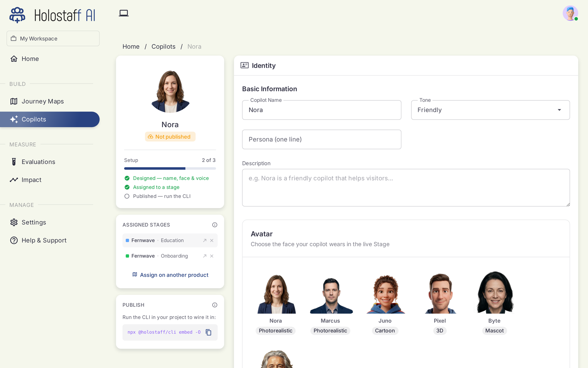This screenshot has width=588, height=368.
Task: Click the 'Cartoon' tag under Juno
Action: pos(385,331)
